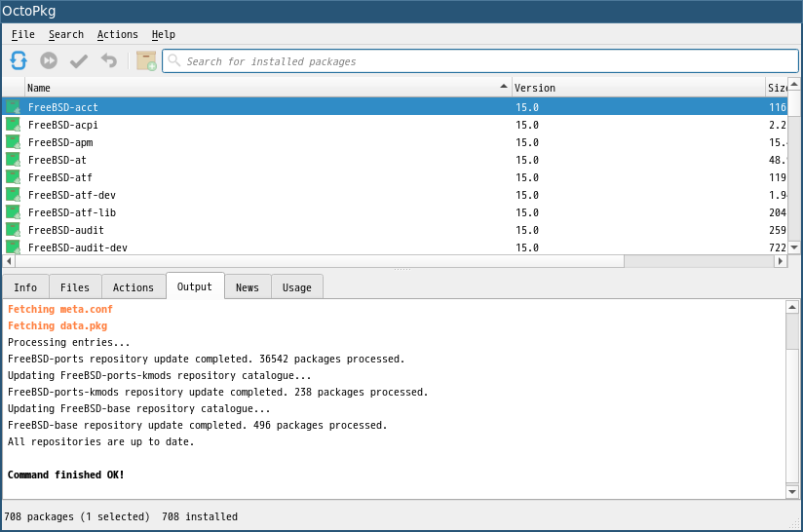Click the remote packages box icon
Viewport: 803px width, 532px height.
pos(146,60)
